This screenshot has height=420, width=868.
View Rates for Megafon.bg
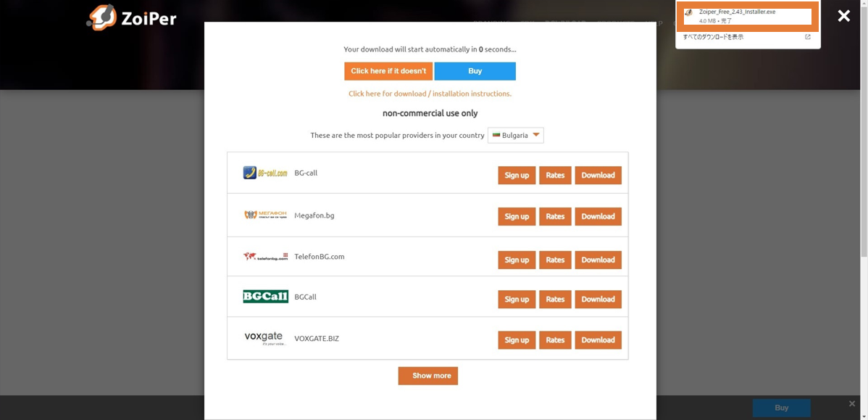pos(555,216)
